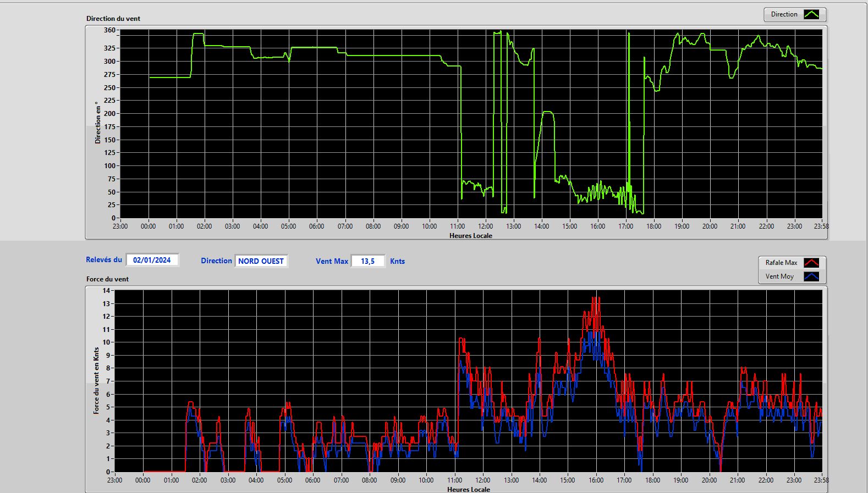Click the 9 tick on the wind force axis
Screen dimensions: 868x493
click(108, 356)
